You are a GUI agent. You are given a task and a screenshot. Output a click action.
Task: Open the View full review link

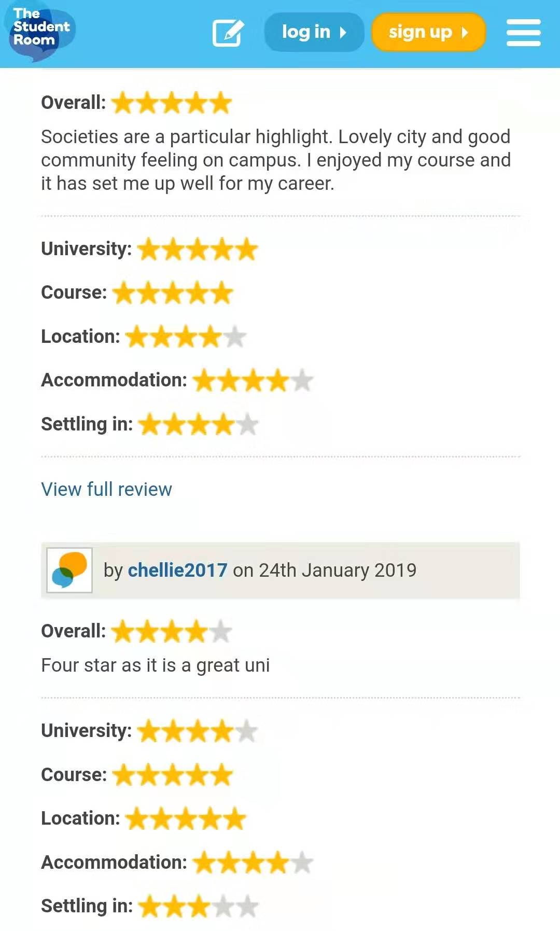(x=106, y=489)
